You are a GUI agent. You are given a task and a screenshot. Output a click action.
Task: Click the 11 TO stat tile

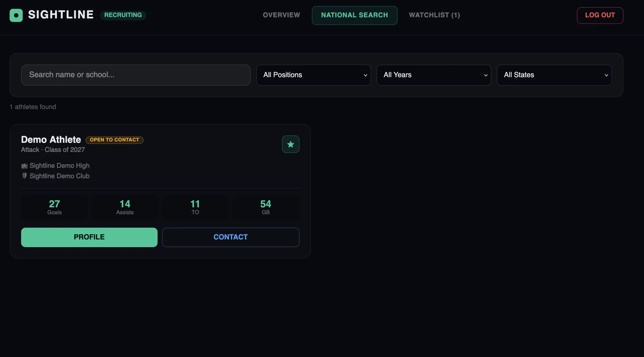pyautogui.click(x=195, y=207)
